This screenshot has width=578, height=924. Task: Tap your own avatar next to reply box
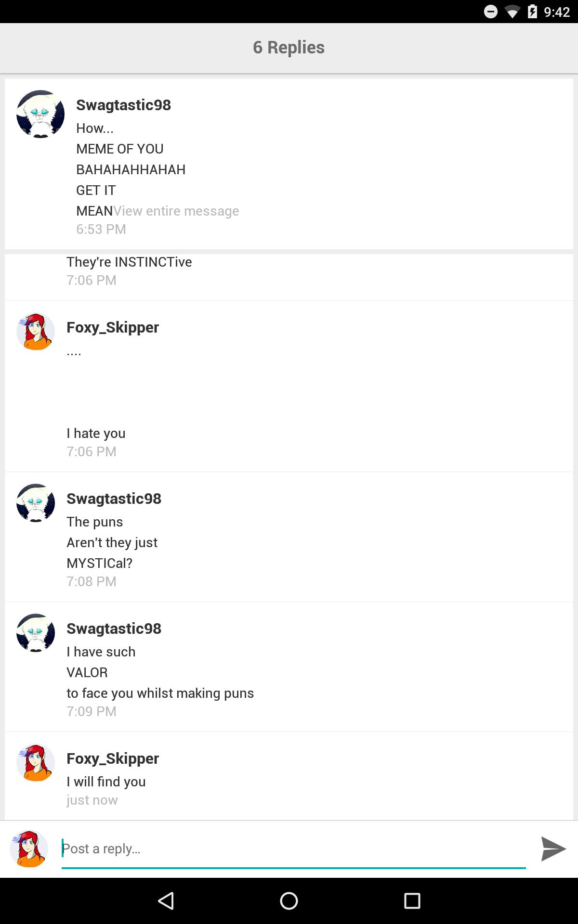point(29,849)
